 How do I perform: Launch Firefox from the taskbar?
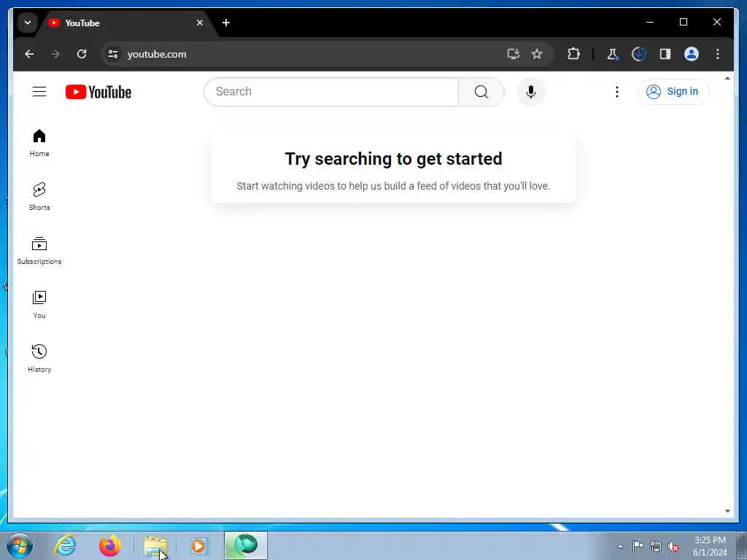(x=109, y=545)
